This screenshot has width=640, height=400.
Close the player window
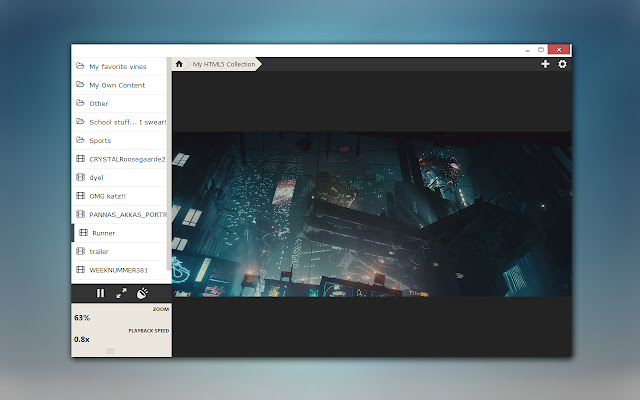click(559, 50)
